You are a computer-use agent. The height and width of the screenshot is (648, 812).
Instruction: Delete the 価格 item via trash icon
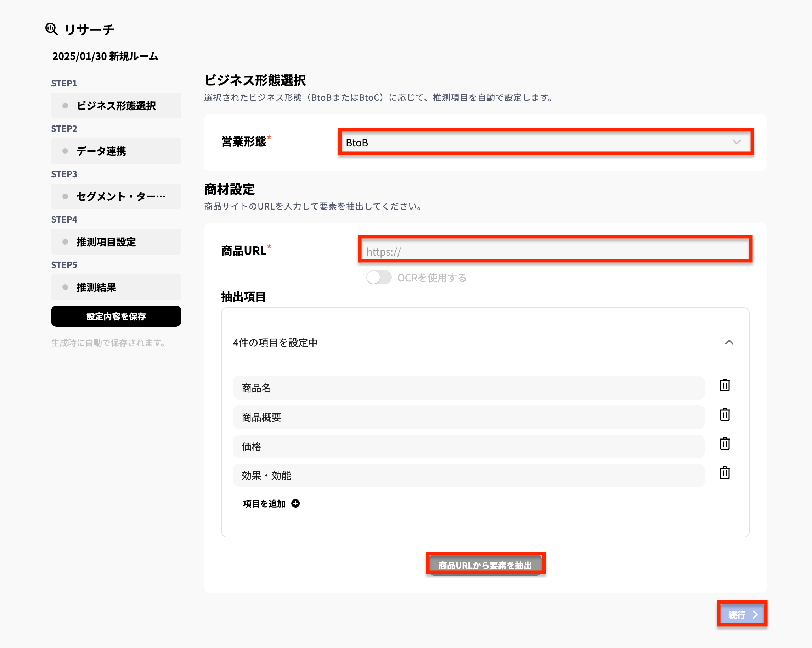(x=724, y=444)
